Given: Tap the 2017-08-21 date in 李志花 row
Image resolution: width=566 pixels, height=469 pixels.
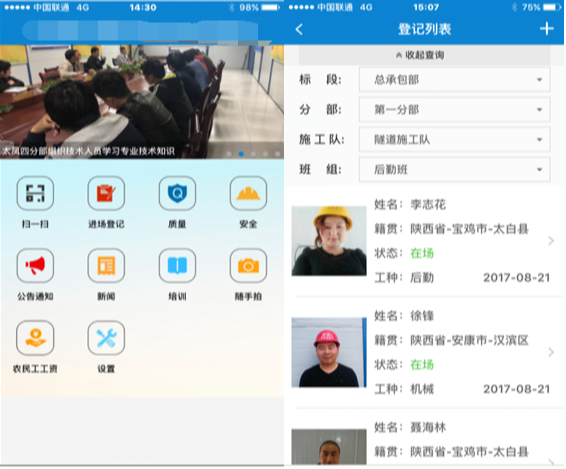Looking at the screenshot, I should tap(517, 278).
